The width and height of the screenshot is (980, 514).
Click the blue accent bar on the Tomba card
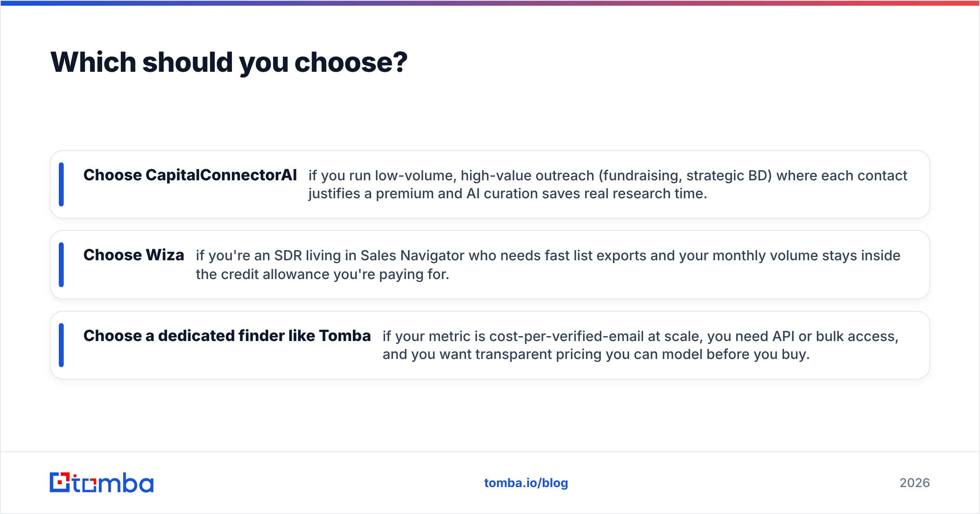pos(61,345)
